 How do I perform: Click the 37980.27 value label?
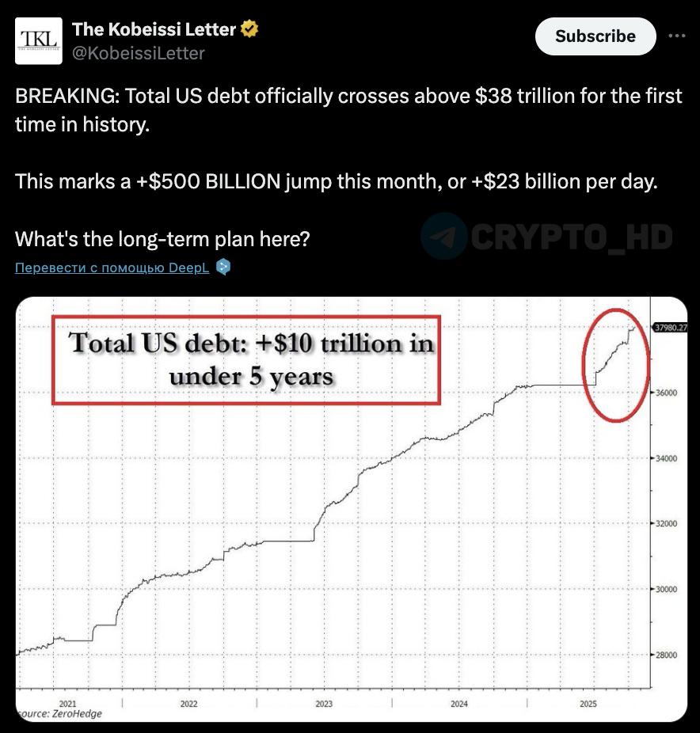(670, 327)
